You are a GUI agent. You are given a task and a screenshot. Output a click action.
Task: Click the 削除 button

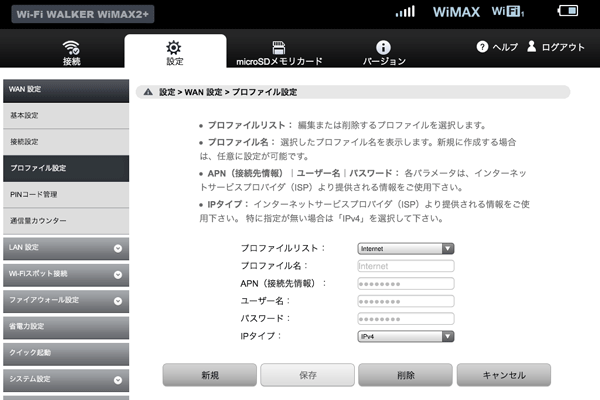click(x=405, y=375)
